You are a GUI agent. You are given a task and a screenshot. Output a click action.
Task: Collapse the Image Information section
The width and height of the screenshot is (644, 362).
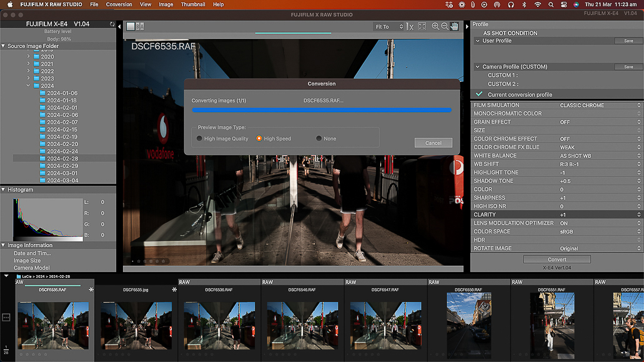(3, 245)
